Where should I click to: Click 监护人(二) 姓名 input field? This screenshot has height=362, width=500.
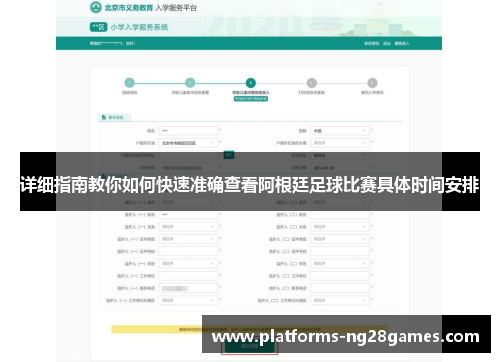pos(340,214)
